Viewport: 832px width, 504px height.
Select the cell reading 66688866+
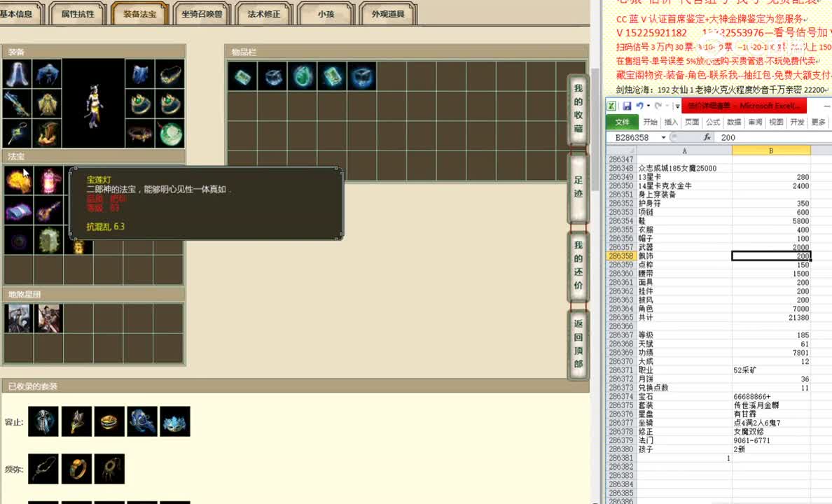click(771, 397)
